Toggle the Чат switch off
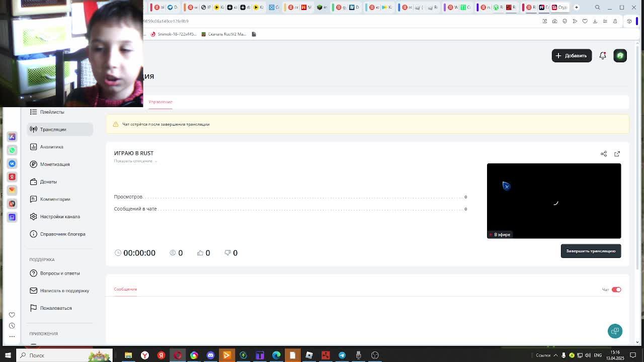Viewport: 644px width, 362px height. click(x=616, y=290)
